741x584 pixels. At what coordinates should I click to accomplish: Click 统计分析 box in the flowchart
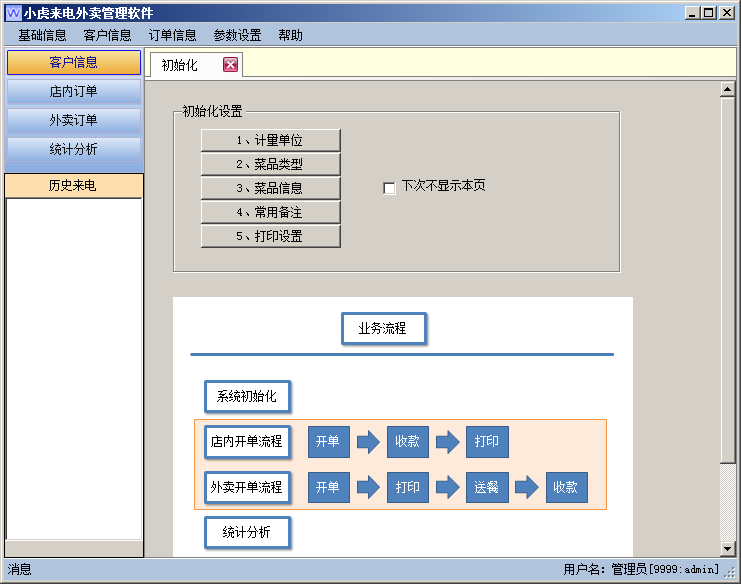pyautogui.click(x=247, y=532)
